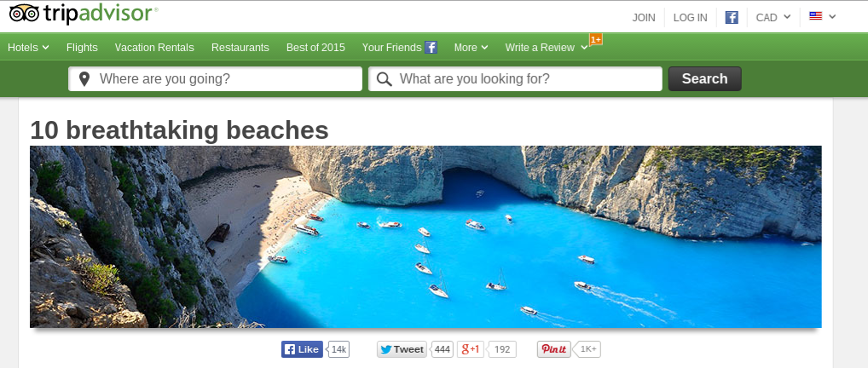Share with the Google +1 button
This screenshot has width=868, height=368.
pos(470,349)
